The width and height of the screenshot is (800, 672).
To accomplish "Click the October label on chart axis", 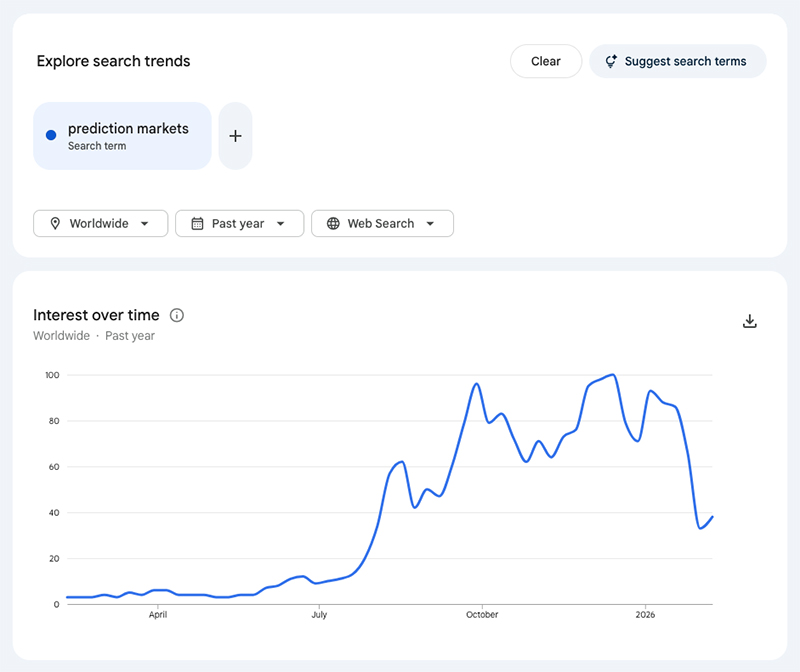I will 482,615.
